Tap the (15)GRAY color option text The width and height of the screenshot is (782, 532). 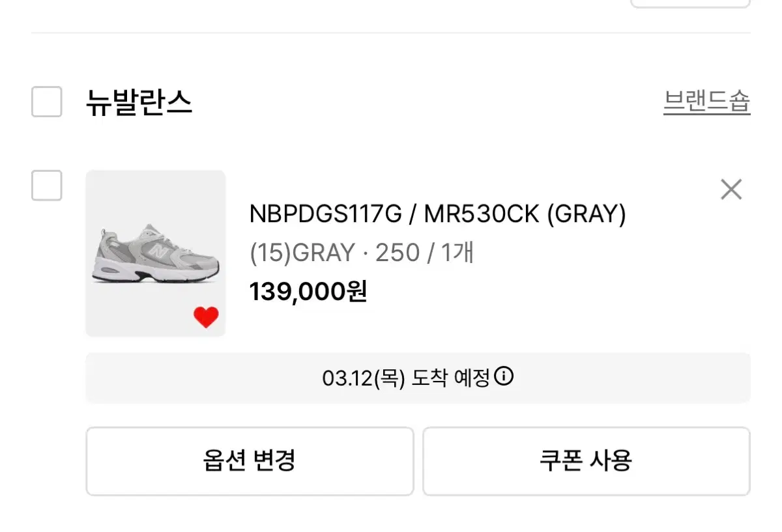click(302, 253)
